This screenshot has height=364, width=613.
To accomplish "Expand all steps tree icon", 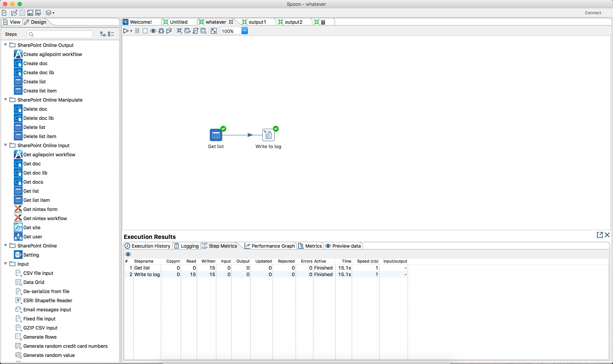I will [x=103, y=34].
